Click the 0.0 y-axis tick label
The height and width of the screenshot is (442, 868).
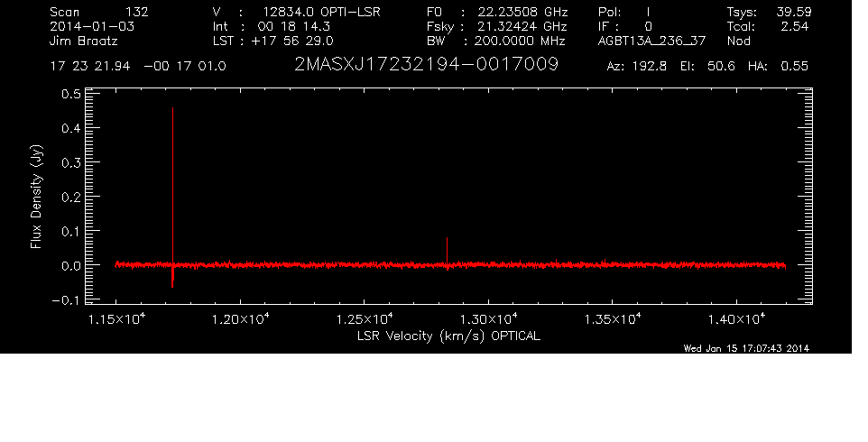coord(72,265)
